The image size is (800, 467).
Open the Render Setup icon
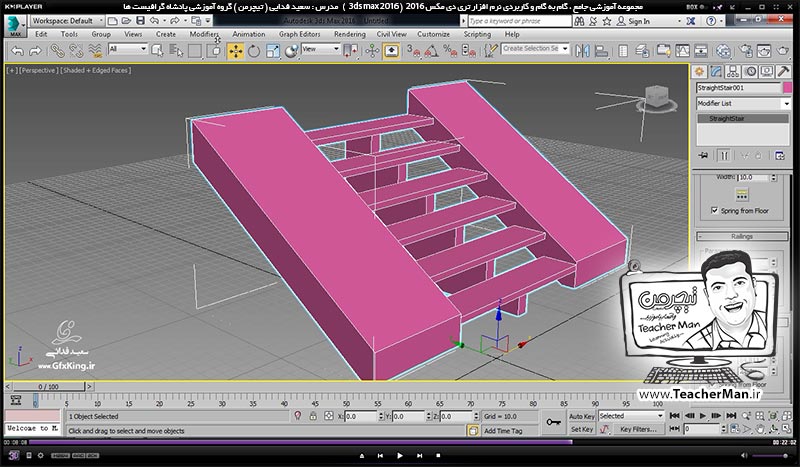pyautogui.click(x=745, y=51)
